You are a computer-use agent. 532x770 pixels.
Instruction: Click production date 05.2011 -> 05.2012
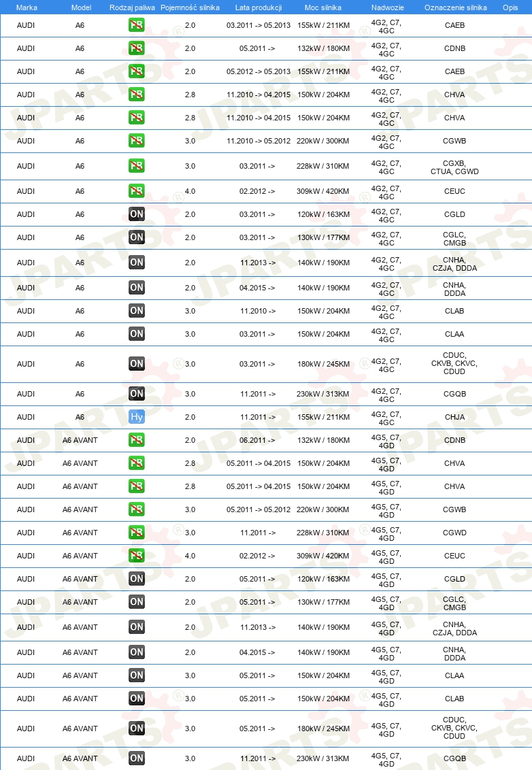pos(259,509)
